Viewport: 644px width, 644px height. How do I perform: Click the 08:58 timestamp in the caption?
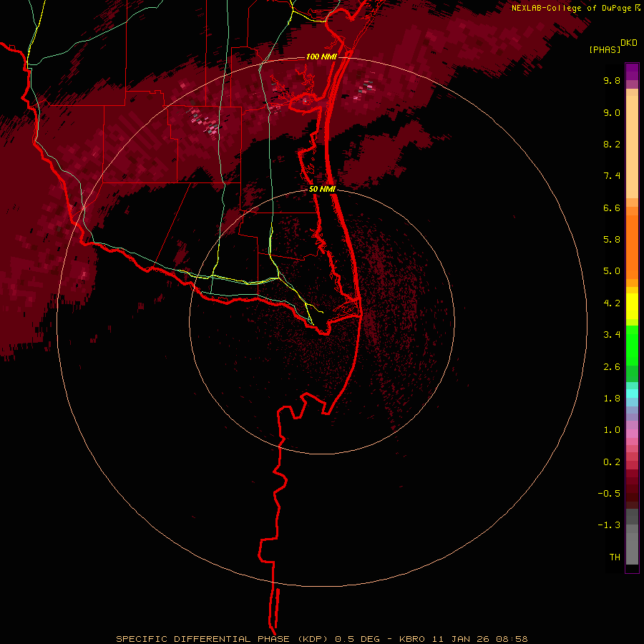(512, 639)
